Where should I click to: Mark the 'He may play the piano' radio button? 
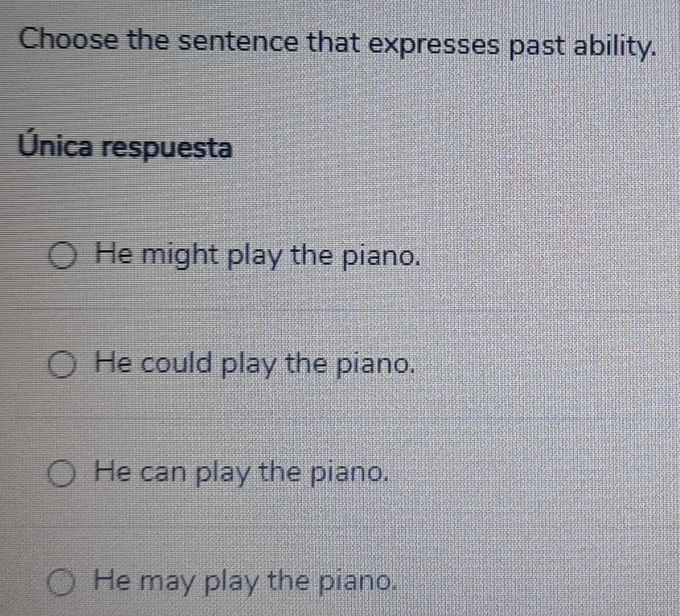[x=65, y=584]
